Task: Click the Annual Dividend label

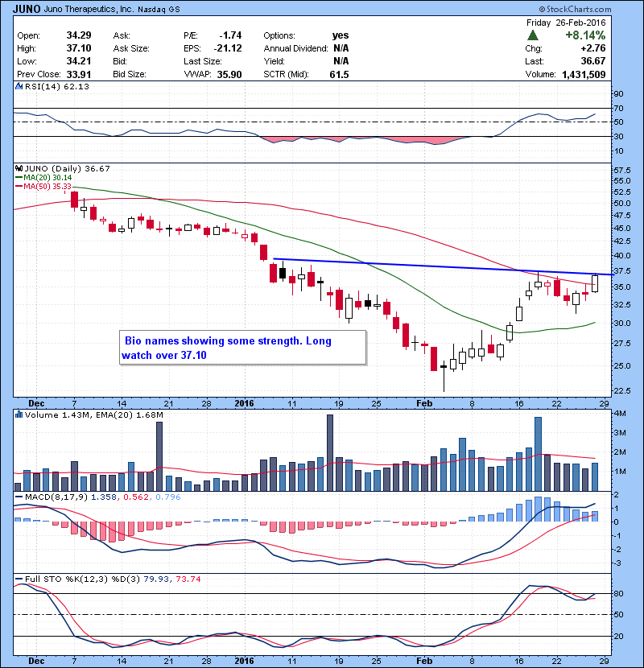Action: [295, 48]
